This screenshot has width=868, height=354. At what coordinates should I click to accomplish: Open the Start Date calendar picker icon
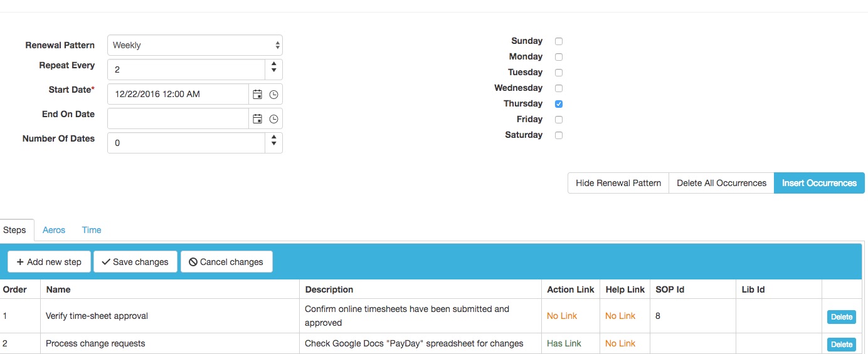(257, 94)
